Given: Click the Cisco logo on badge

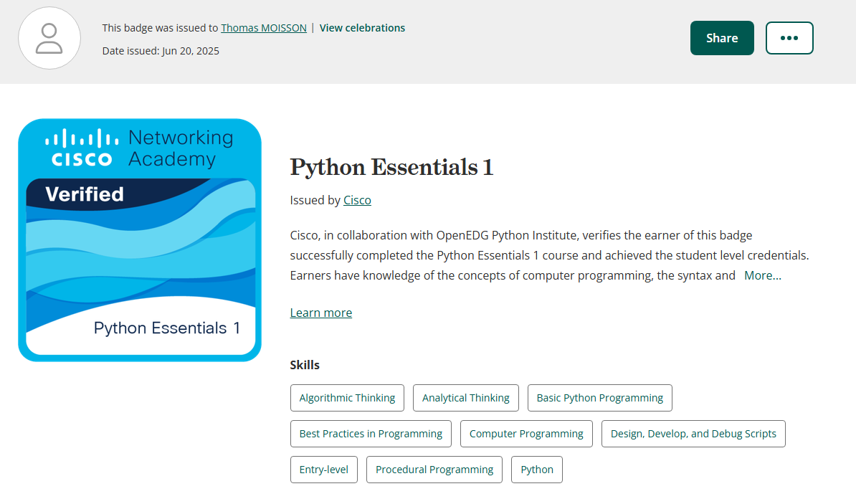Looking at the screenshot, I should coord(82,148).
